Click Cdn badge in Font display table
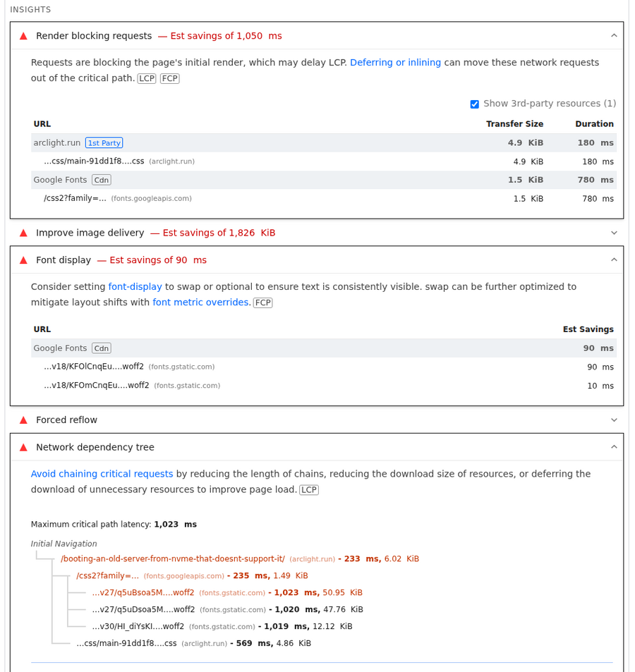The height and width of the screenshot is (672, 635). [102, 348]
